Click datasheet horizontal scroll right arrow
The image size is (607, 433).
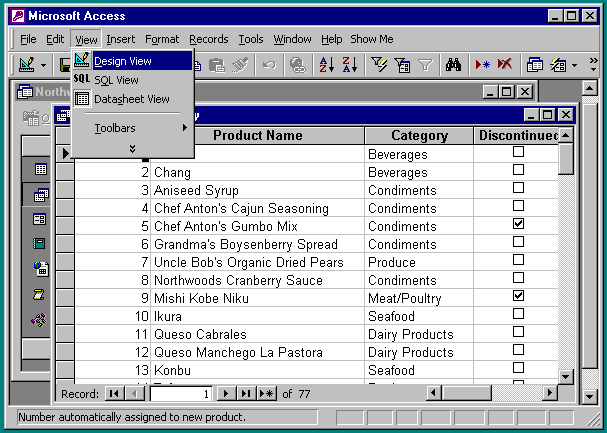coord(550,394)
